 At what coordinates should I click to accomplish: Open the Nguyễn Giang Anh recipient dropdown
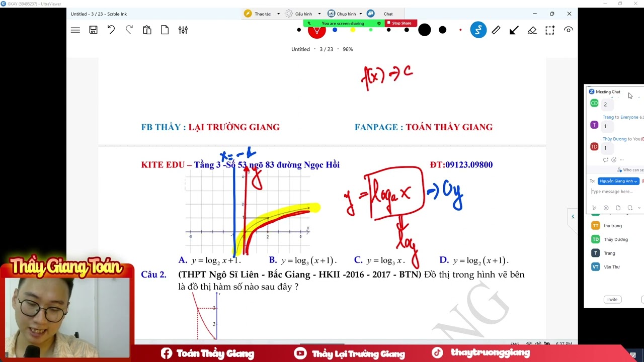pyautogui.click(x=619, y=181)
